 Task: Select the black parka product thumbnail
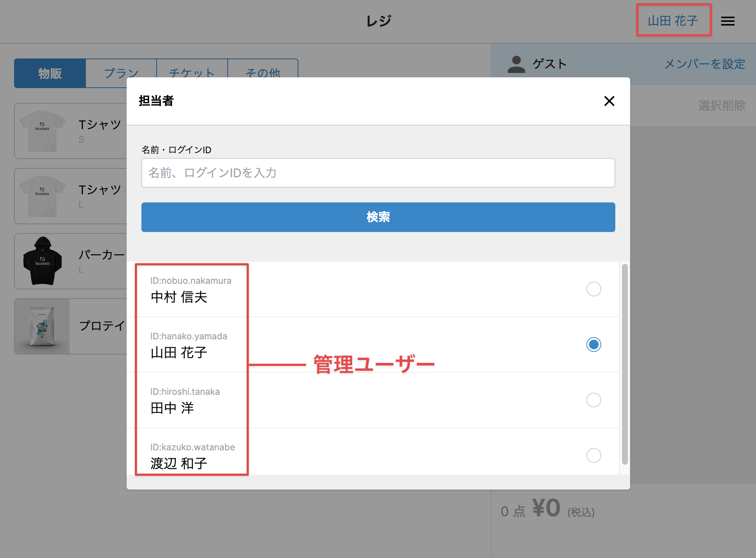coord(42,261)
